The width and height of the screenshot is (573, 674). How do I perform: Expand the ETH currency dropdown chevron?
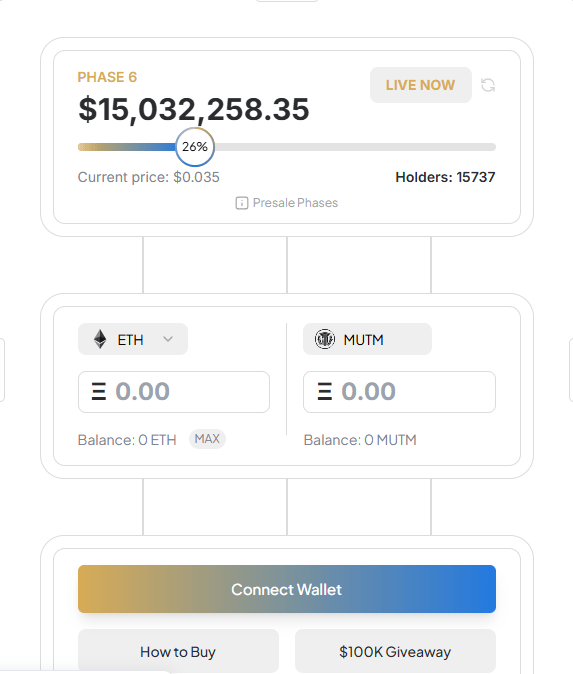(168, 339)
